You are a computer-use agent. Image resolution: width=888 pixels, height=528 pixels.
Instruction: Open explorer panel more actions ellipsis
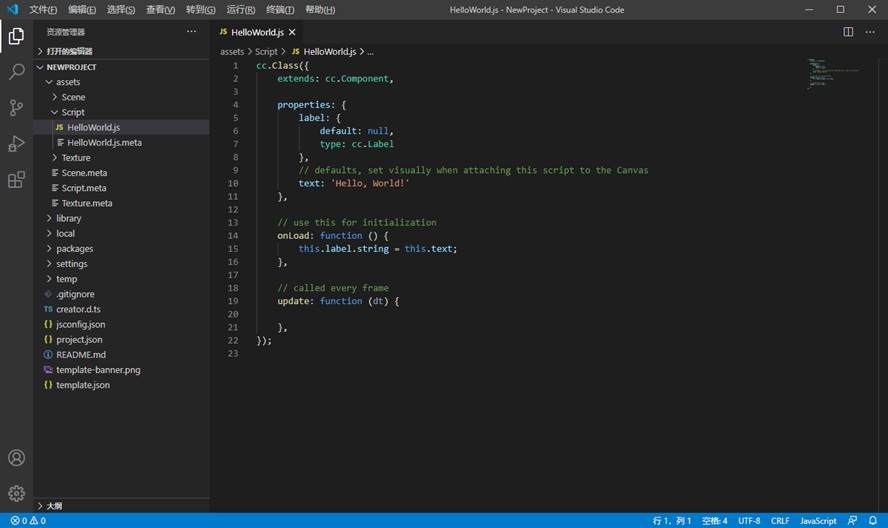click(191, 32)
